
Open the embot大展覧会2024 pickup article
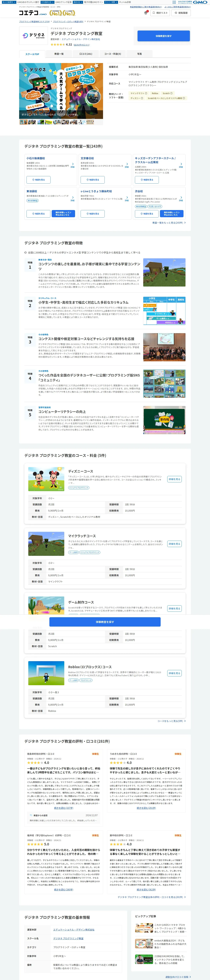[160, 944]
